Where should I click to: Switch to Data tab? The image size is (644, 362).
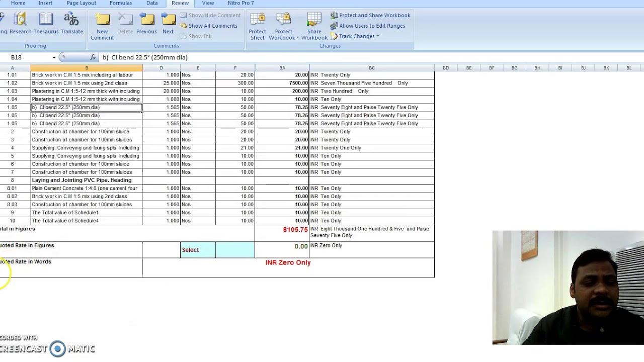click(152, 3)
